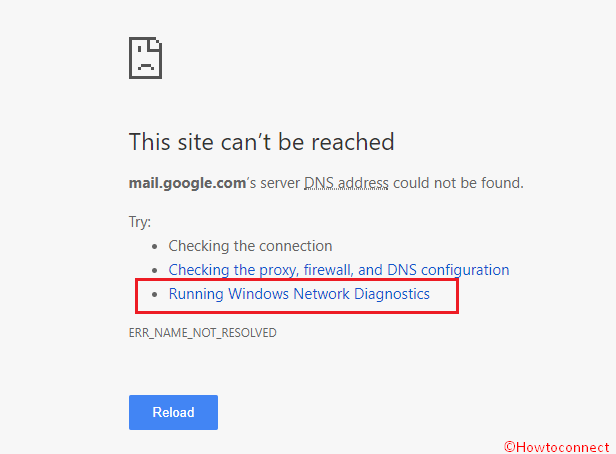
Task: Click the blue Reload button
Action: pyautogui.click(x=173, y=412)
